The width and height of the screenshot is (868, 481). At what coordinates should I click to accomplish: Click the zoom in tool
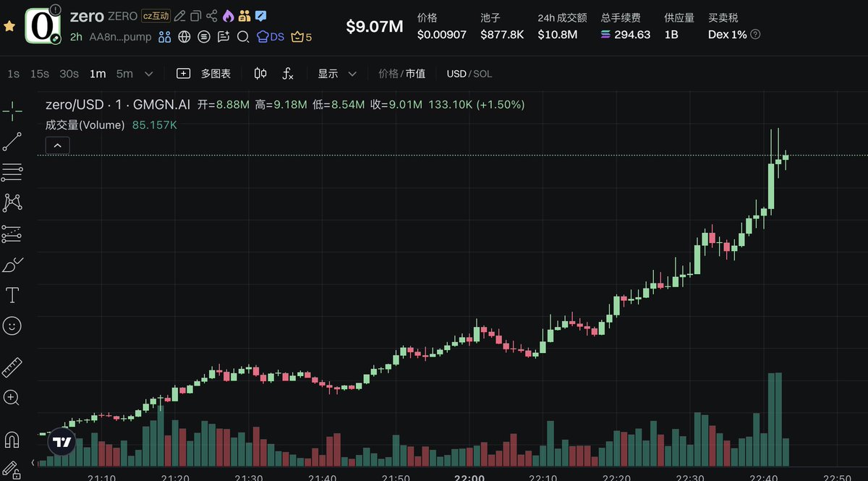12,397
